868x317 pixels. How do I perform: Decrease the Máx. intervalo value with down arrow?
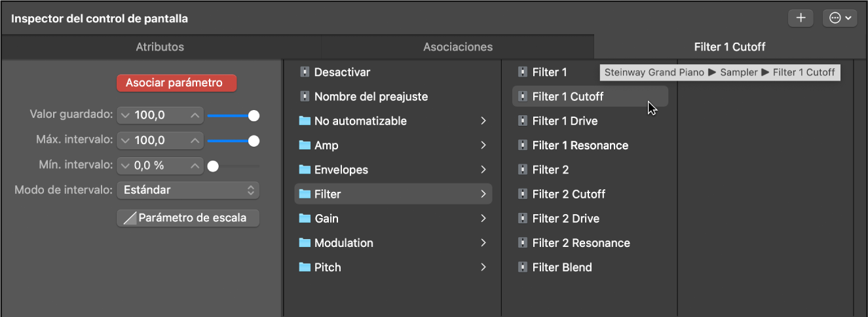point(126,141)
